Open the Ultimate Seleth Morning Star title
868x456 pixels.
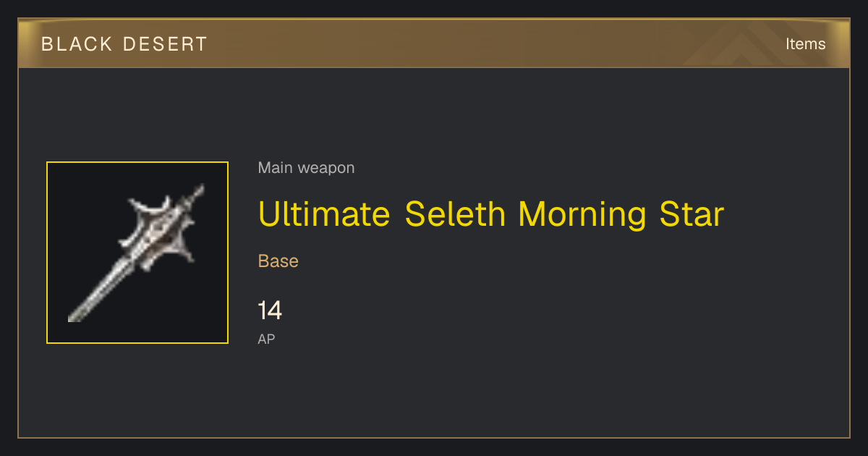(x=491, y=214)
